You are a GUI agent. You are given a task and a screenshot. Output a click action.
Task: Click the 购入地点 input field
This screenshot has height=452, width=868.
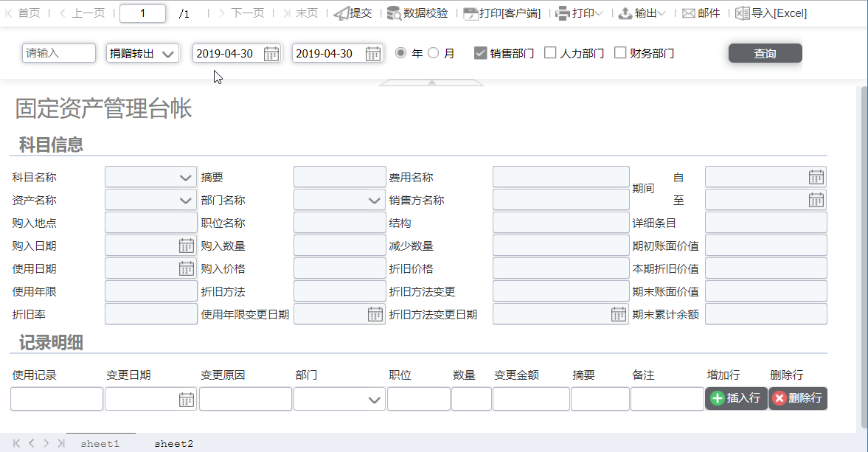pos(150,223)
